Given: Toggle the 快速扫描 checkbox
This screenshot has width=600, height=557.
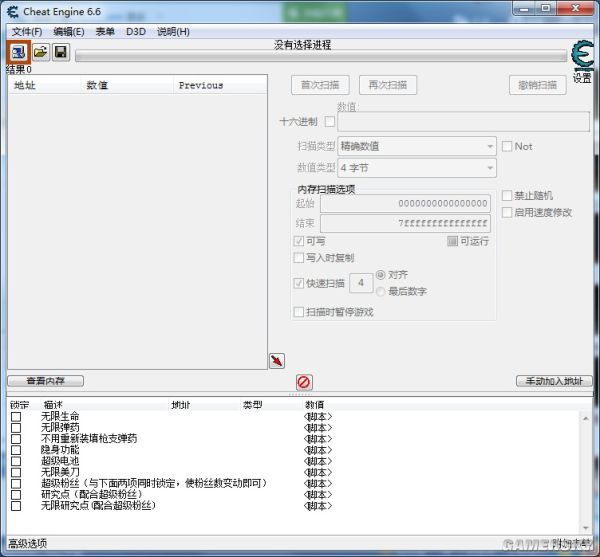Looking at the screenshot, I should point(298,283).
